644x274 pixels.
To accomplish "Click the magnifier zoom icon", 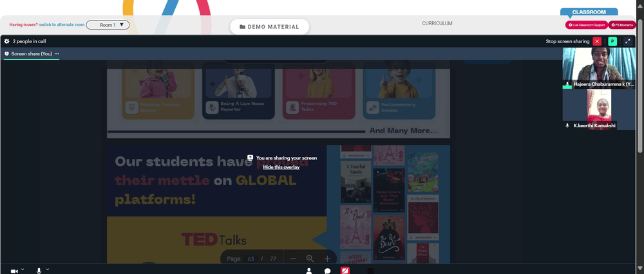I will click(310, 259).
